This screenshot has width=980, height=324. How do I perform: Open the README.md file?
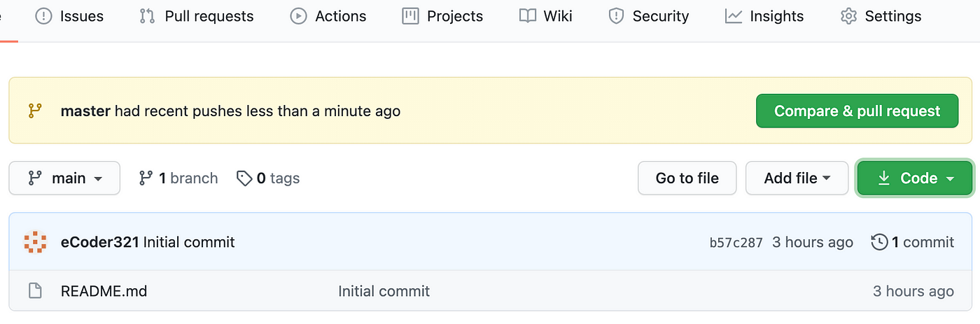pyautogui.click(x=104, y=291)
